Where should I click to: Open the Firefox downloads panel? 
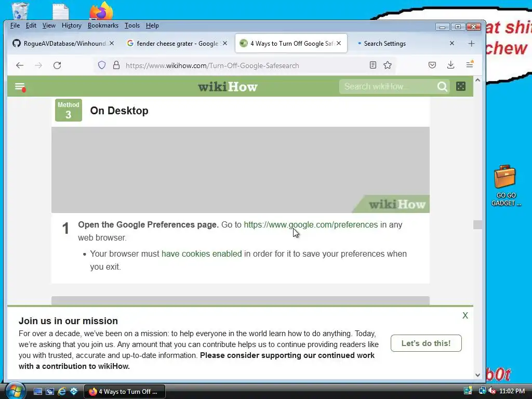pyautogui.click(x=450, y=65)
